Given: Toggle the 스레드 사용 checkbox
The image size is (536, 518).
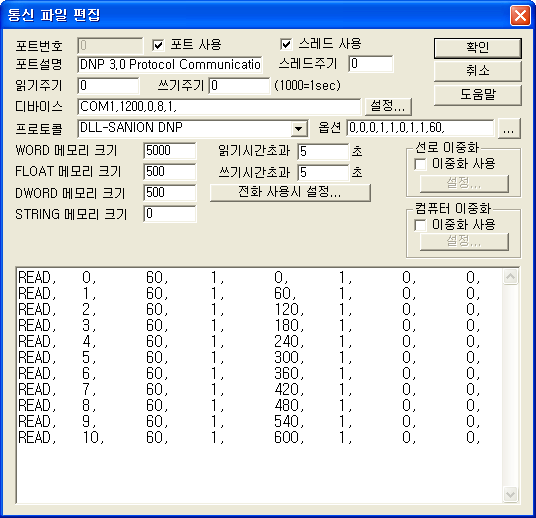Looking at the screenshot, I should 286,44.
